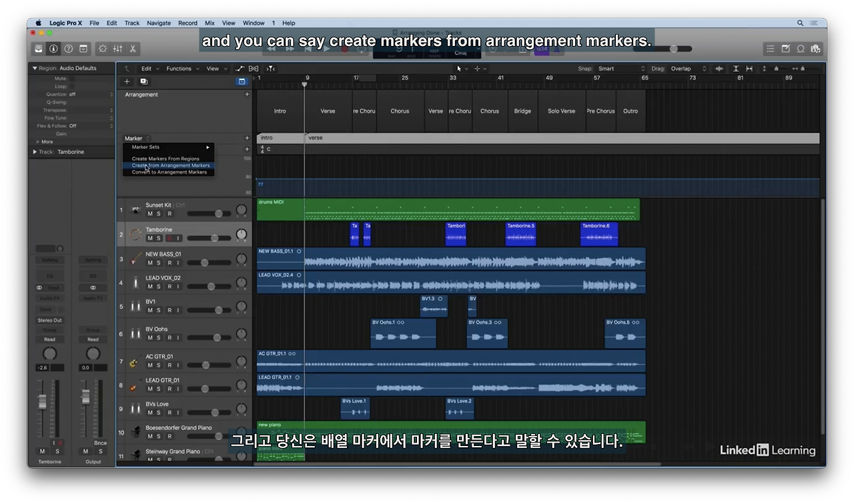Expand the Track Tamborine inspector section

[35, 152]
